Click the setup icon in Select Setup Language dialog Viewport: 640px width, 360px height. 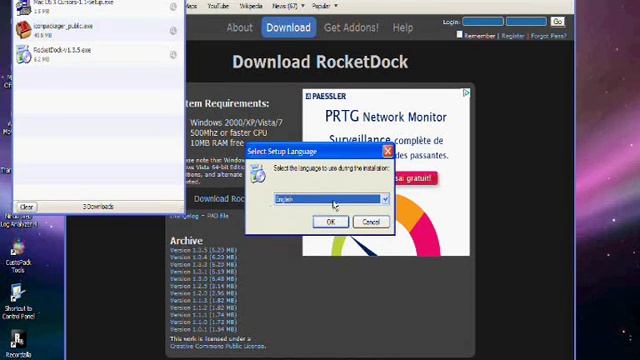click(258, 174)
